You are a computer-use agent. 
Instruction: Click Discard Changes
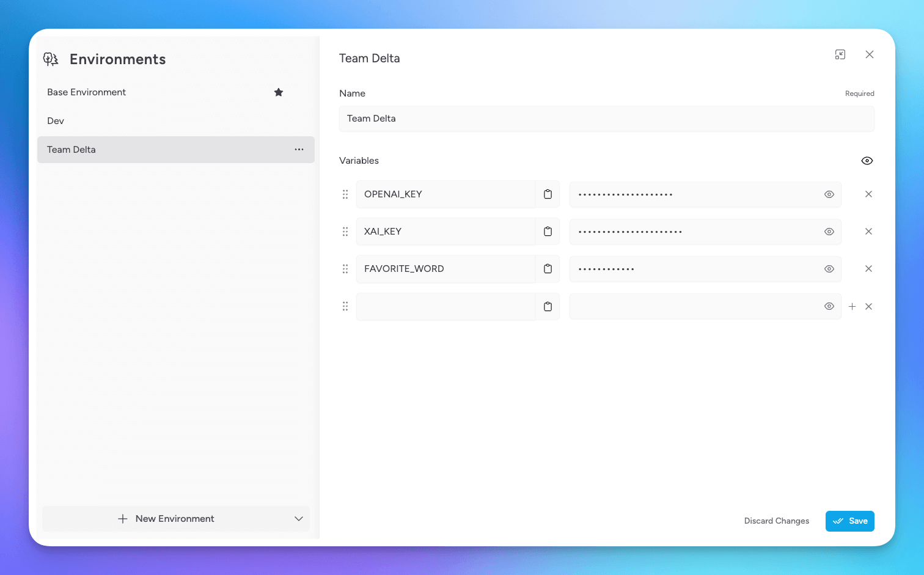[x=776, y=521]
